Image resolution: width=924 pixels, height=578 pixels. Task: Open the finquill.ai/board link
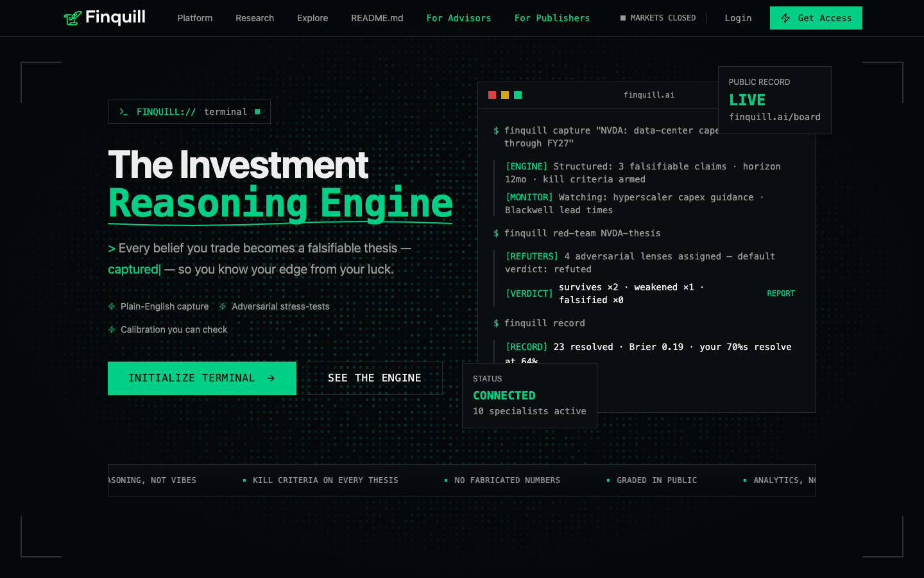click(774, 117)
